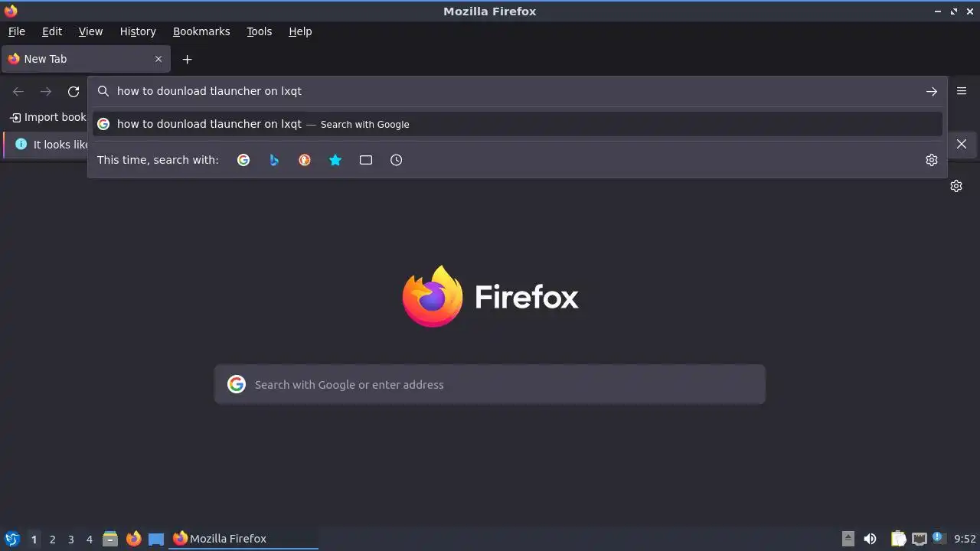Switch to virtual desktop 2
The image size is (980, 551).
pyautogui.click(x=52, y=539)
